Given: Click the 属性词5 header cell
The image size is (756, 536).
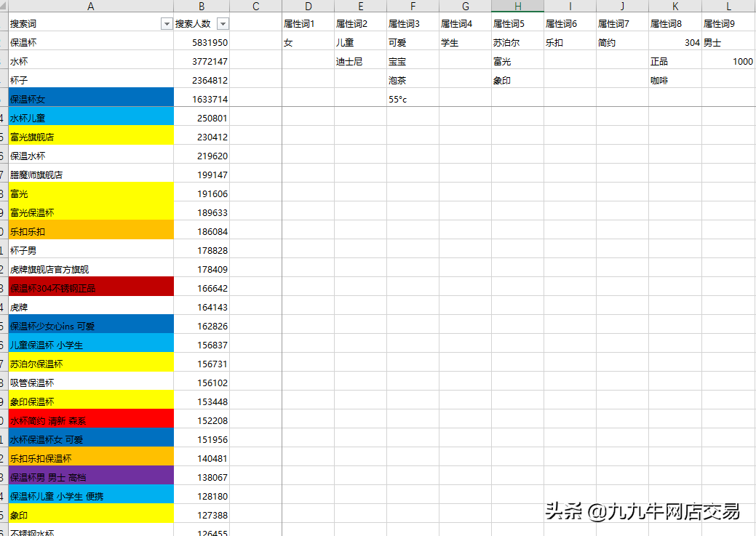Looking at the screenshot, I should pyautogui.click(x=518, y=23).
